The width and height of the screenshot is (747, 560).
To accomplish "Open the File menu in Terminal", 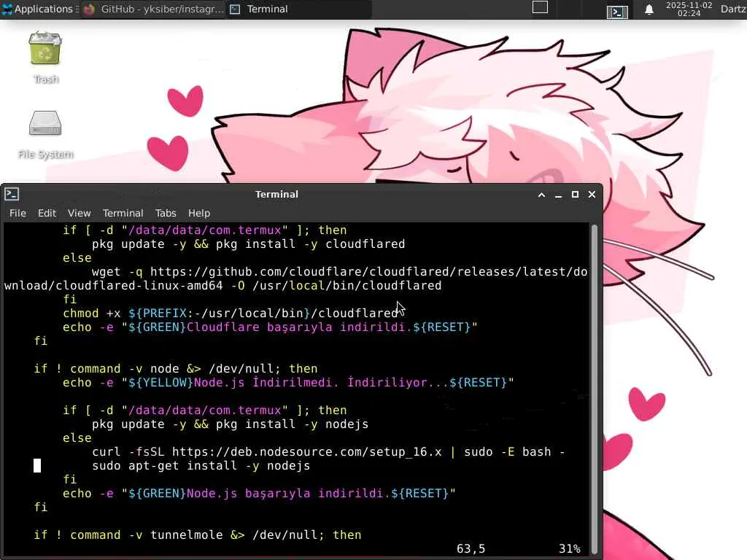I will pos(18,213).
